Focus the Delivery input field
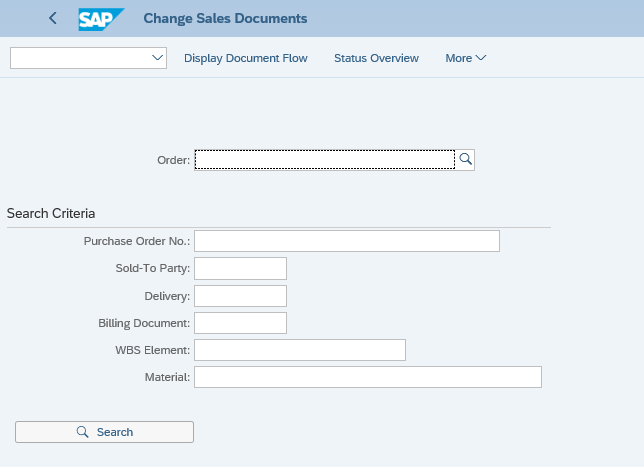644x467 pixels. [240, 296]
